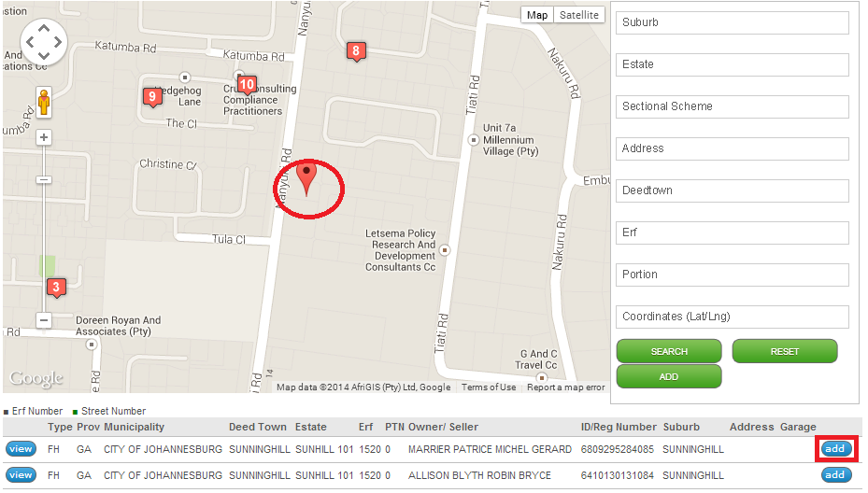Click the Street View pegman icon
The height and width of the screenshot is (493, 868).
tap(44, 102)
